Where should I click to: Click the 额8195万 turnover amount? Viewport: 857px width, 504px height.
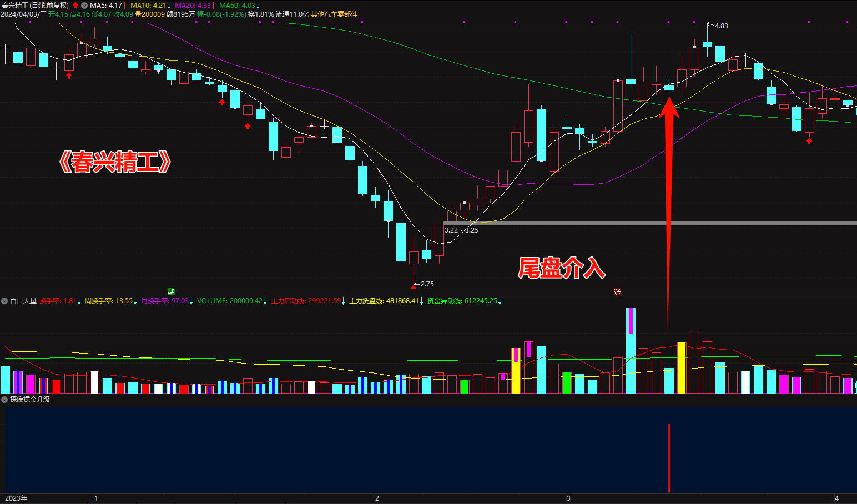pos(181,14)
